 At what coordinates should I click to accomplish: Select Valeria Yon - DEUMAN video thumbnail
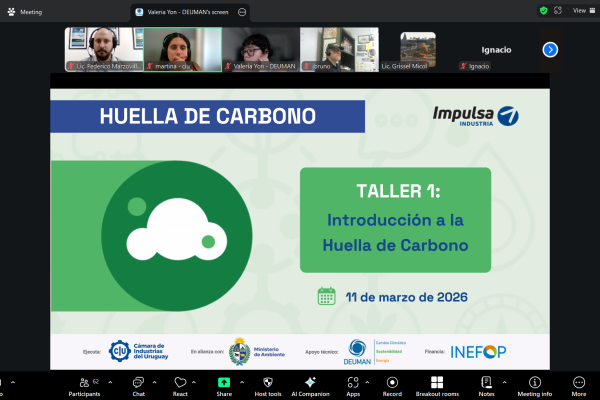coord(261,49)
